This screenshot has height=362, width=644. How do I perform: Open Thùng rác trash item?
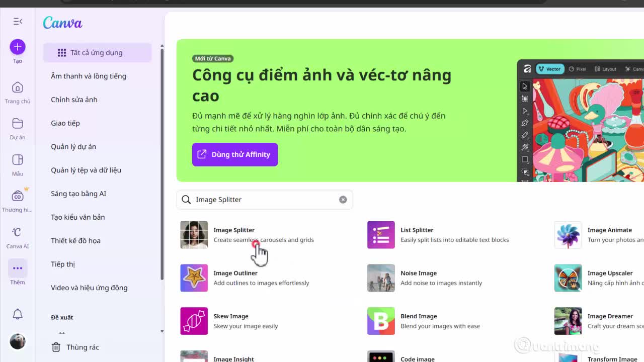click(75, 347)
